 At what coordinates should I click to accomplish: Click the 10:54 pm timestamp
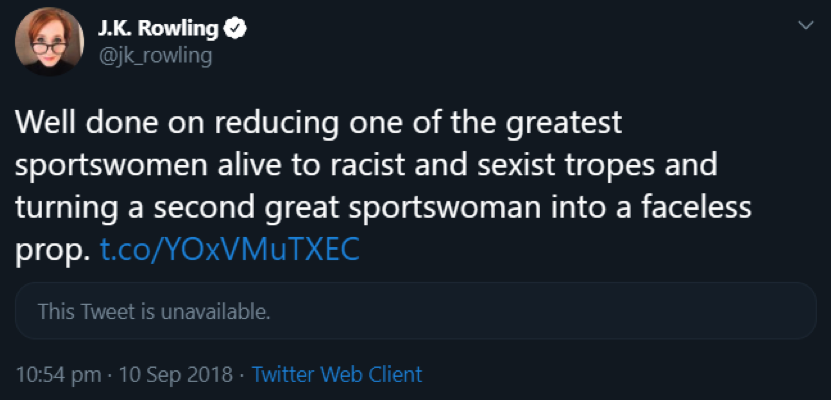[59, 375]
